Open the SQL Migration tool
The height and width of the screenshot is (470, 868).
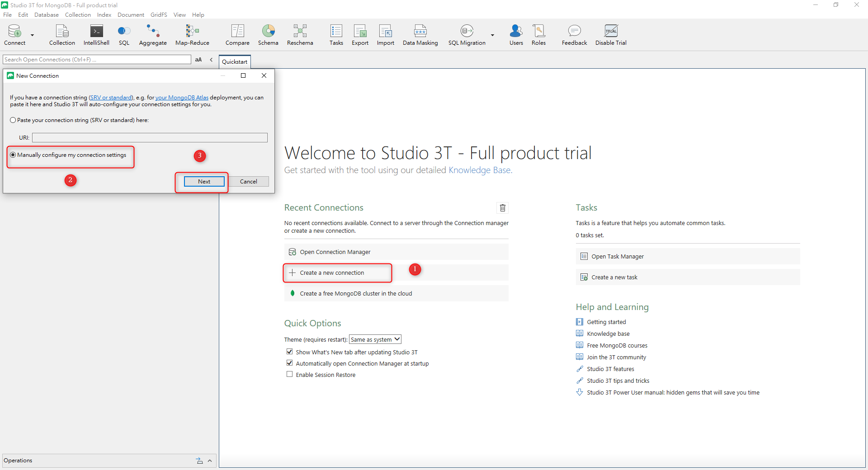[x=467, y=35]
